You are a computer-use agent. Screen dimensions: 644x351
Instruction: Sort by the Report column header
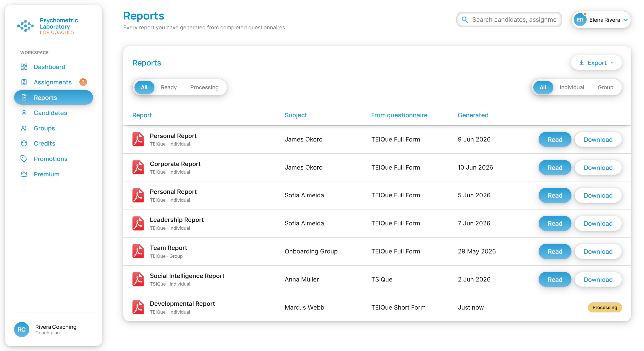(x=142, y=115)
